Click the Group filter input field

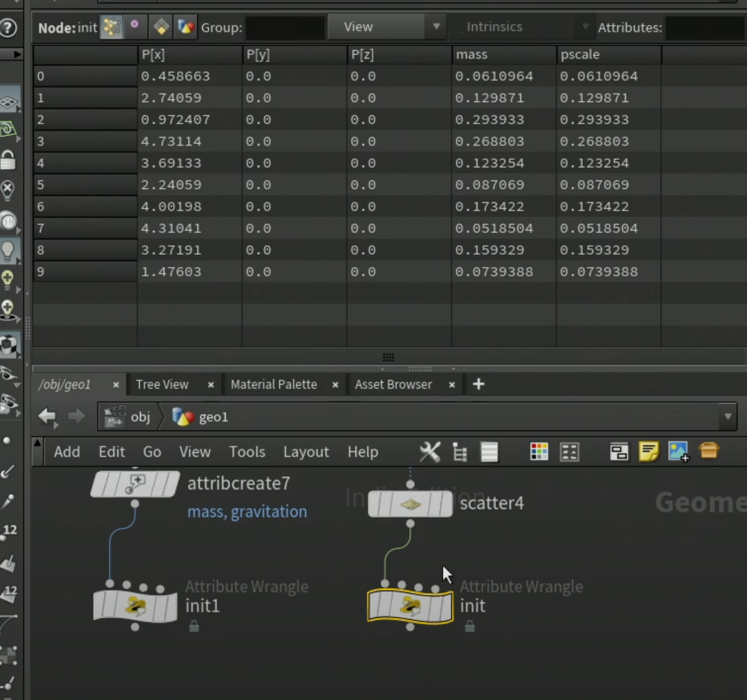pyautogui.click(x=285, y=28)
